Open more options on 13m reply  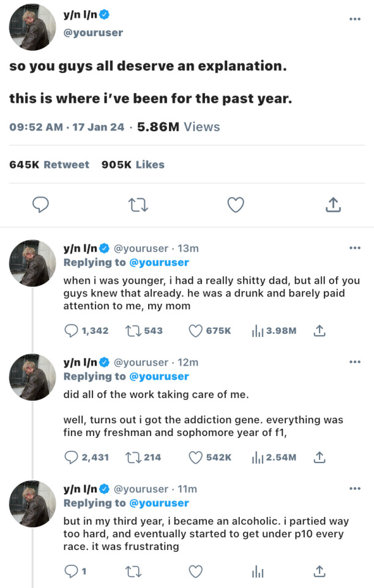coord(355,248)
